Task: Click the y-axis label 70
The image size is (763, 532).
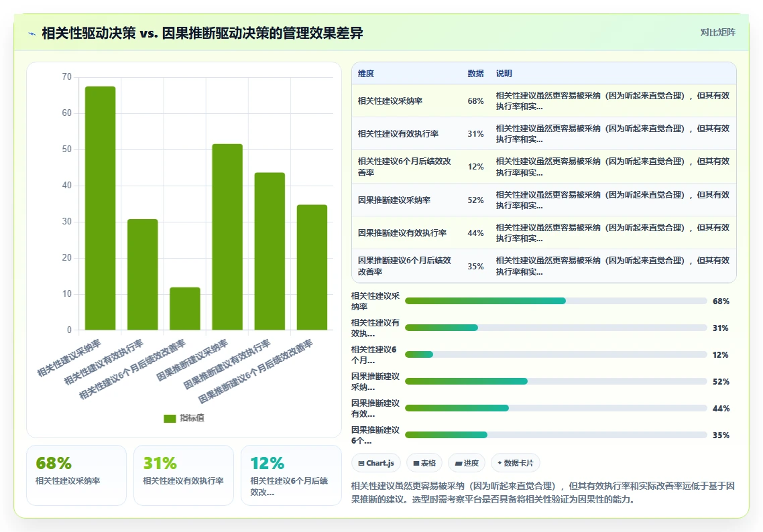Action: point(66,77)
